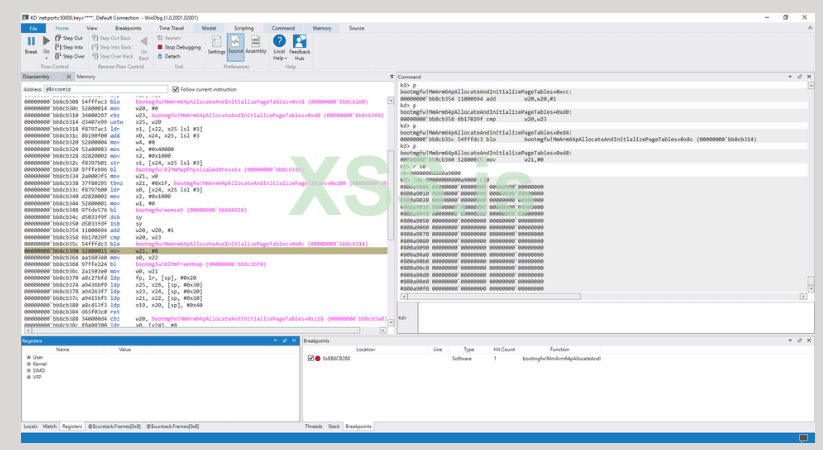The image size is (823, 450).
Task: Expand the SIMD registers node
Action: pos(29,370)
